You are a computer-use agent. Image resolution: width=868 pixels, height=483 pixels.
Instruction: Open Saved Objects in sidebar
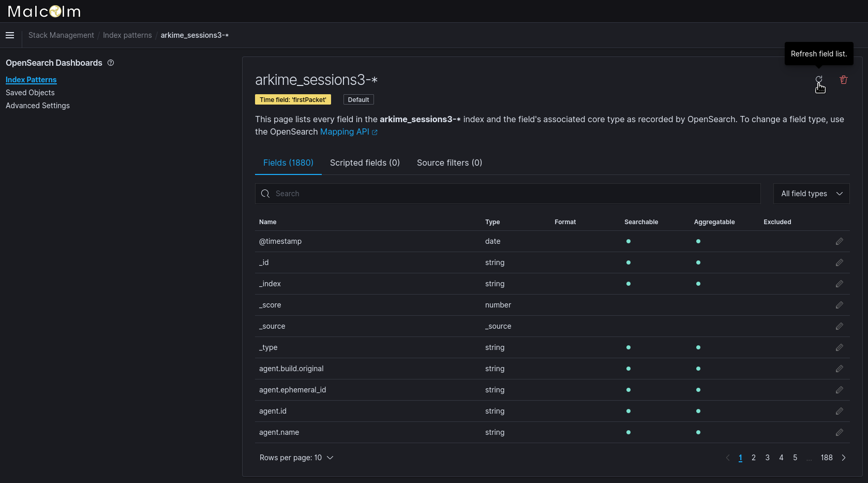click(30, 93)
